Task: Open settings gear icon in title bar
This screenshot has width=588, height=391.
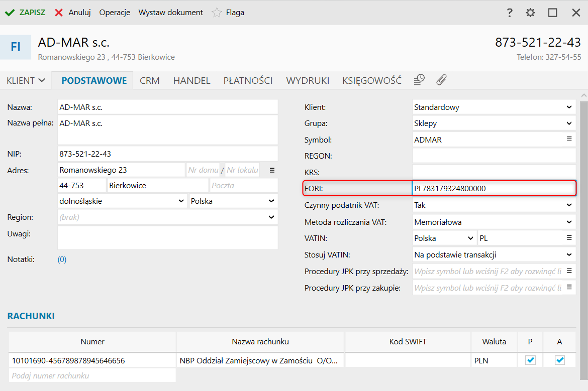Action: tap(530, 13)
